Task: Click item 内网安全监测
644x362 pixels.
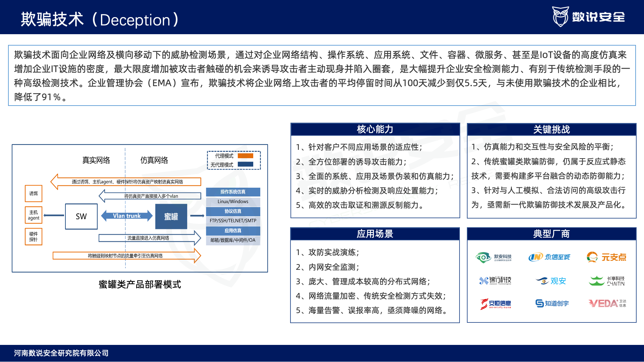Action: (328, 267)
